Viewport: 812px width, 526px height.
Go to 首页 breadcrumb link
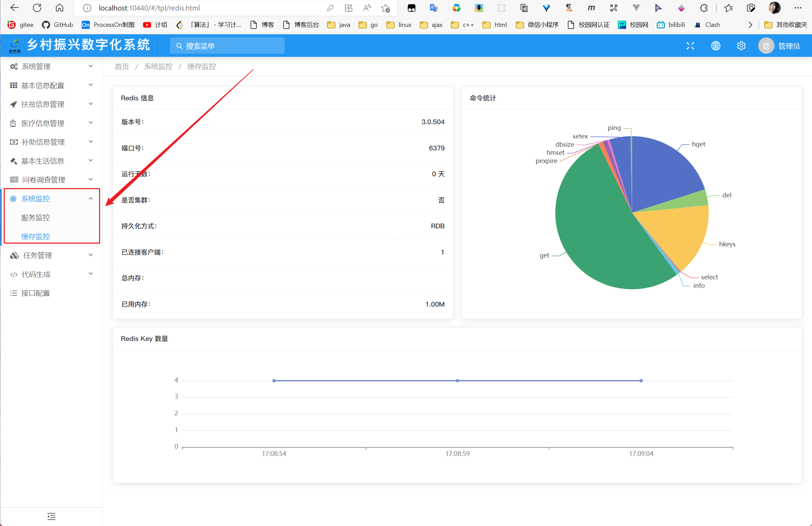pos(122,66)
